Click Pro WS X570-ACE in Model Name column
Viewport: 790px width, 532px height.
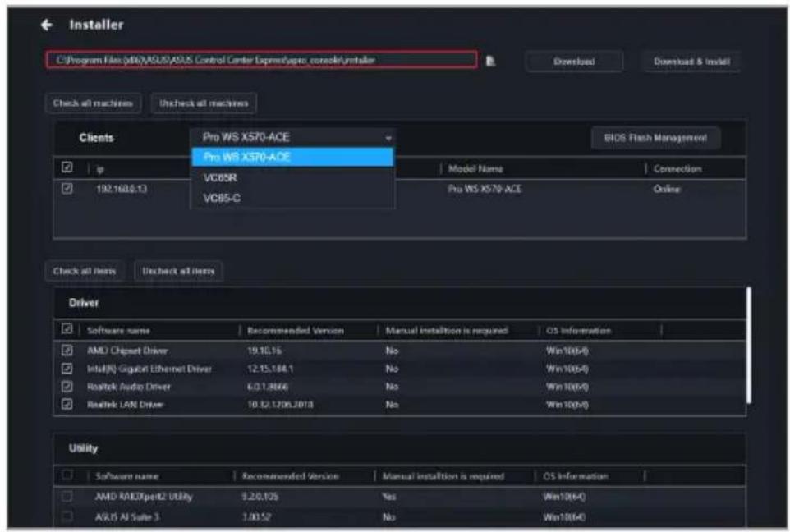485,189
